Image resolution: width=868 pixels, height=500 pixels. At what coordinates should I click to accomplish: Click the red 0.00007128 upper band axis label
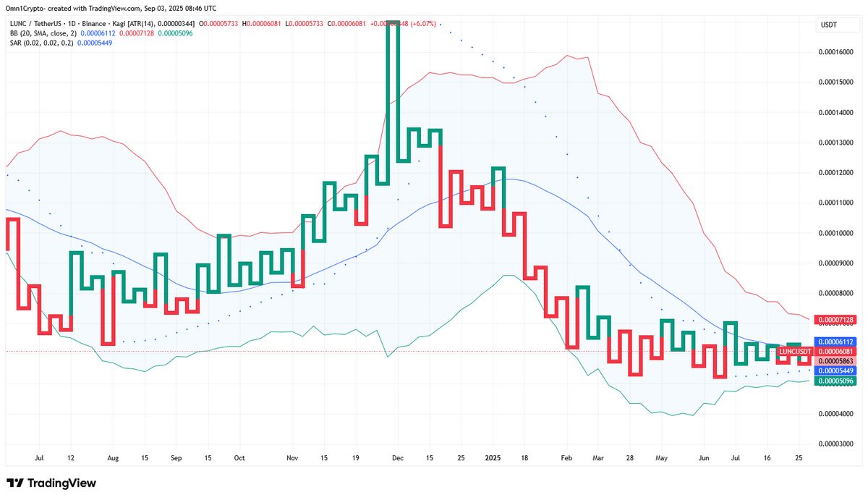click(x=835, y=319)
